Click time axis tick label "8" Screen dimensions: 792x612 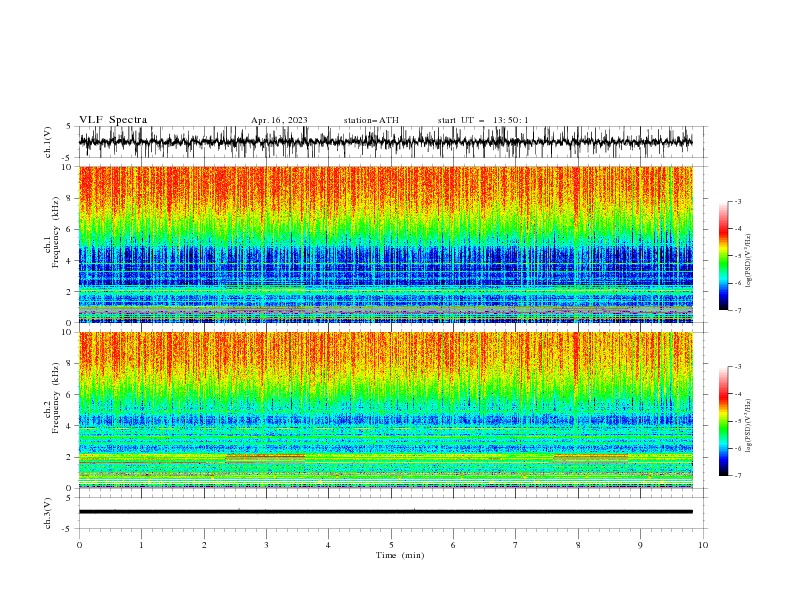[x=578, y=545]
